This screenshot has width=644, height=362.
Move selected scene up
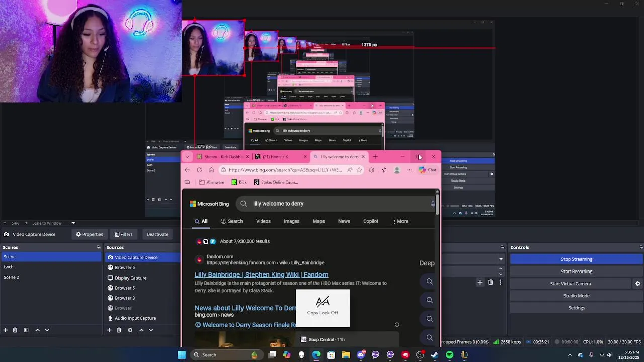coord(37,330)
